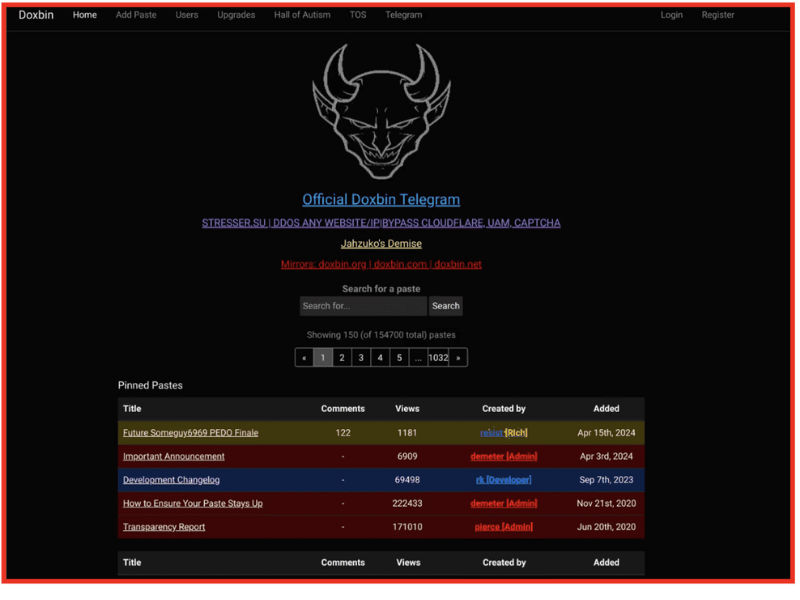The width and height of the screenshot is (800, 600).
Task: Click 'Created by' header in lower table
Action: pyautogui.click(x=504, y=563)
